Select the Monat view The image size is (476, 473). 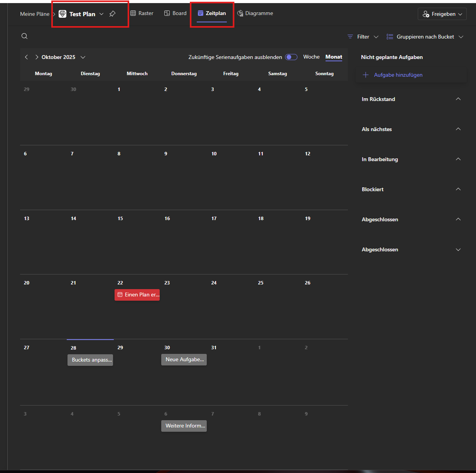[334, 57]
